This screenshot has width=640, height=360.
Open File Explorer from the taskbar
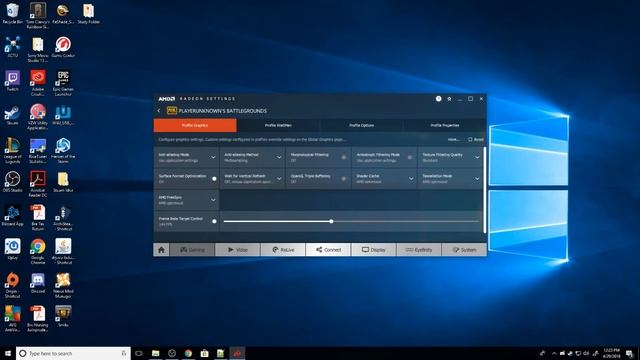pyautogui.click(x=156, y=353)
